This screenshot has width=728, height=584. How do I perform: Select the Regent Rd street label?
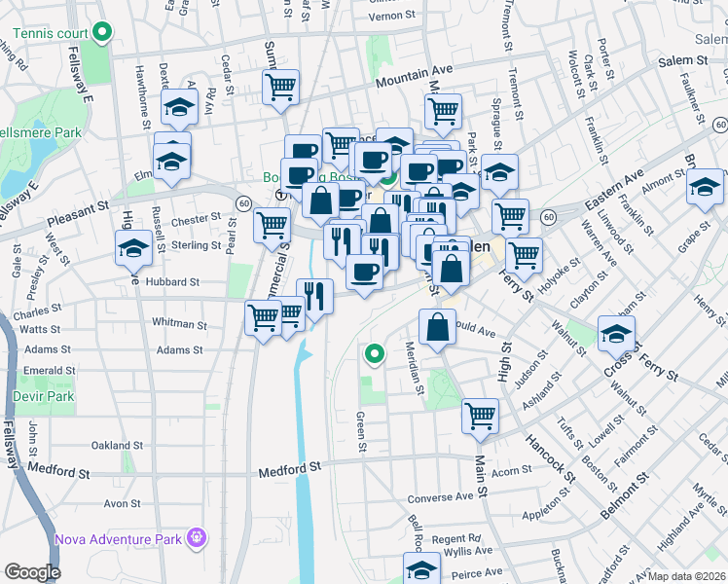(x=455, y=539)
